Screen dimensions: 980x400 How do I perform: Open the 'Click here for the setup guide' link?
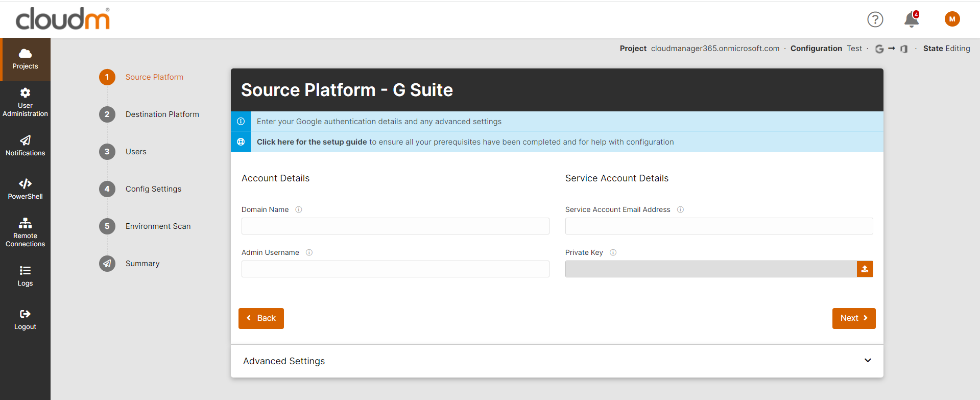pos(312,142)
